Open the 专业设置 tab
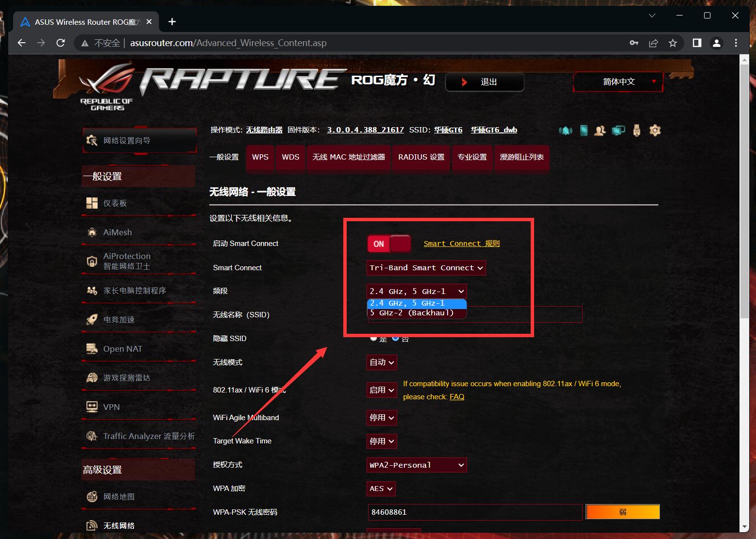This screenshot has width=756, height=539. [472, 157]
